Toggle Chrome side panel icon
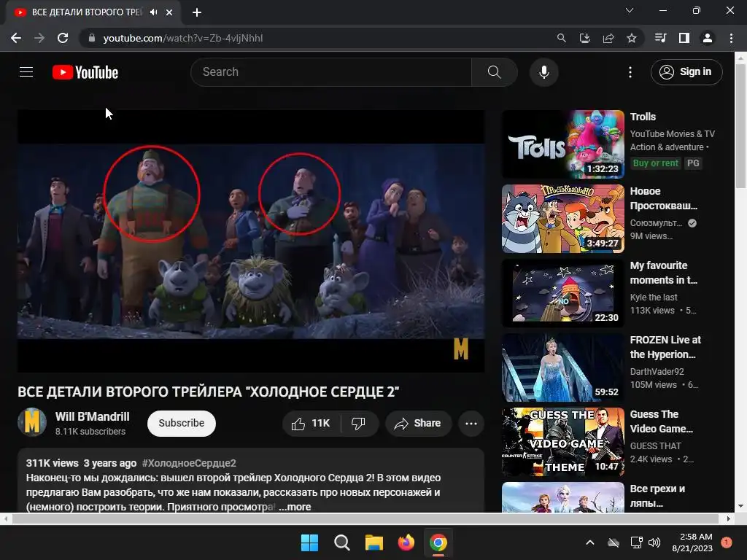Screen dimensions: 747x560 pyautogui.click(x=684, y=38)
